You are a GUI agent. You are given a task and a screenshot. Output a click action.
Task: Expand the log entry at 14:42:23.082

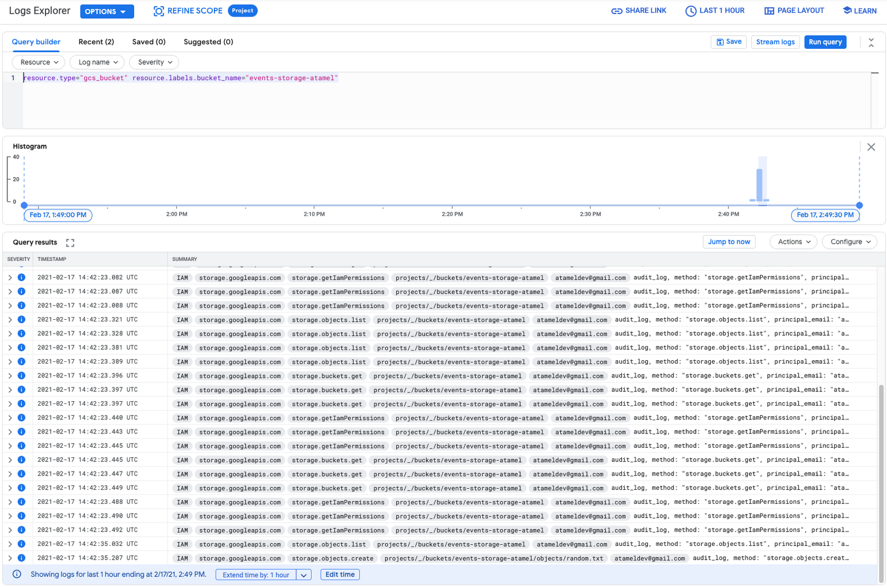coord(9,278)
